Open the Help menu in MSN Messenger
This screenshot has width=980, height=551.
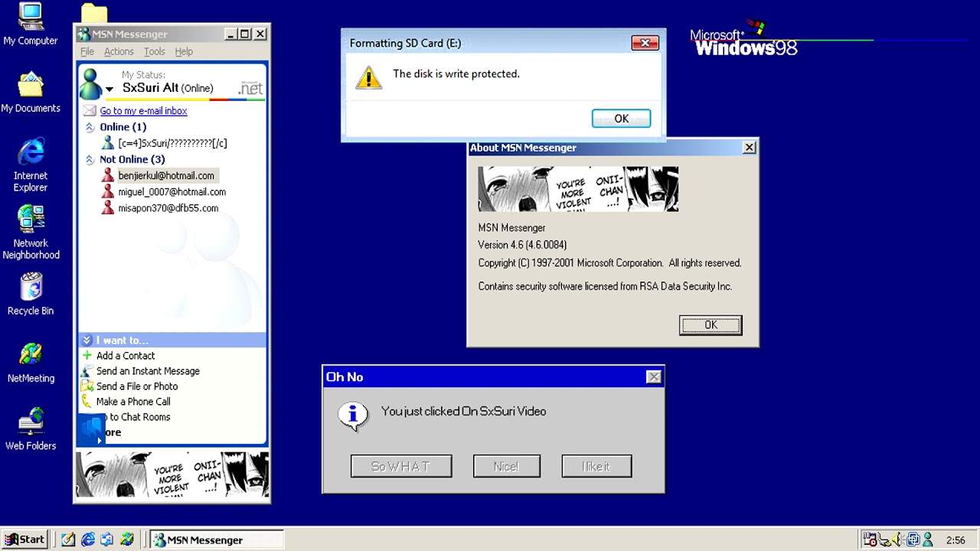[x=184, y=51]
